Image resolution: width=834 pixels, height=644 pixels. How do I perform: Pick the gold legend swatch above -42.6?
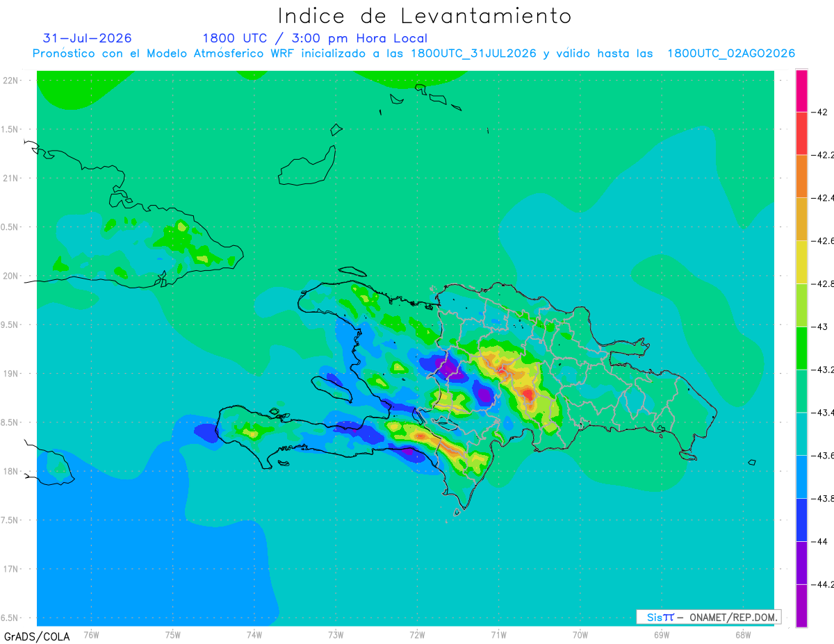point(801,219)
